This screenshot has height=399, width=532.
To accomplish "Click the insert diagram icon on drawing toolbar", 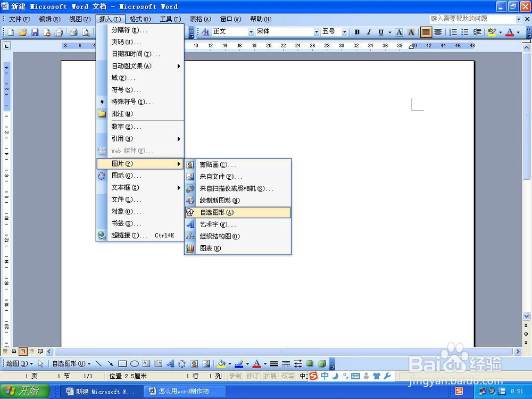I will coord(182,364).
